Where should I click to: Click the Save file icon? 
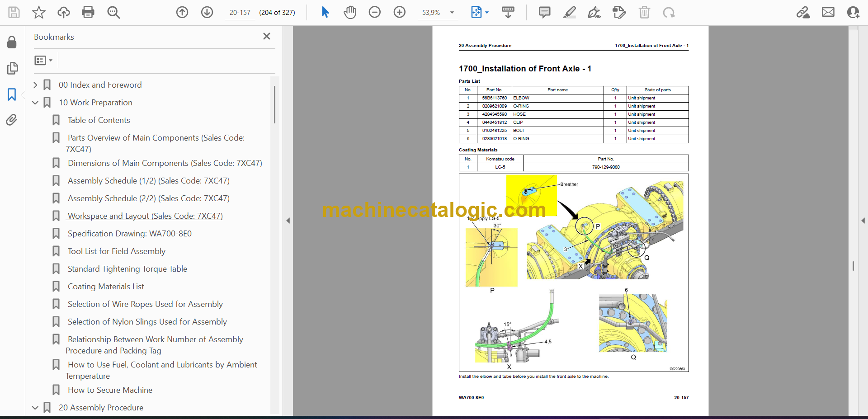14,12
